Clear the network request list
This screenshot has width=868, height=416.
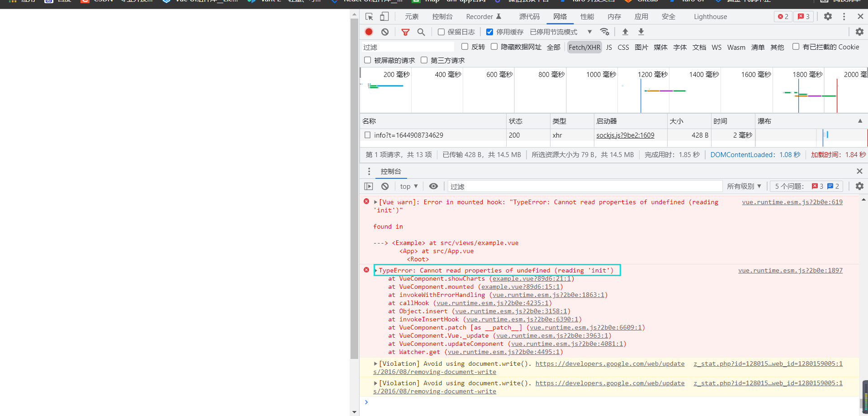(384, 32)
